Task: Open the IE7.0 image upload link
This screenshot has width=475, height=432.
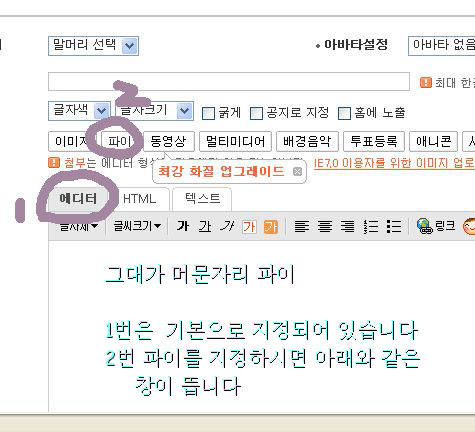Action: pos(394,163)
